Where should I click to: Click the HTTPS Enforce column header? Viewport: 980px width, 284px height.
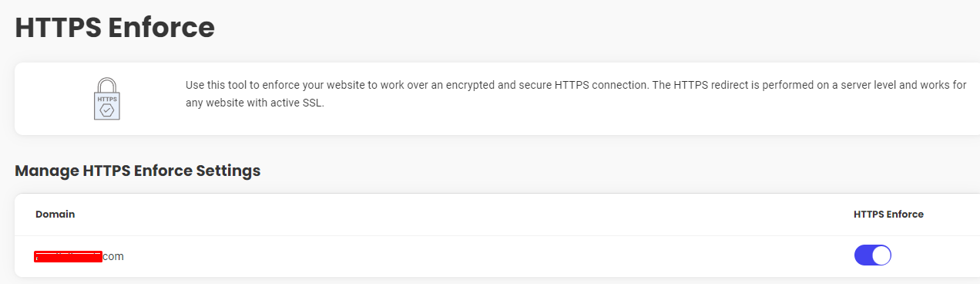click(888, 214)
